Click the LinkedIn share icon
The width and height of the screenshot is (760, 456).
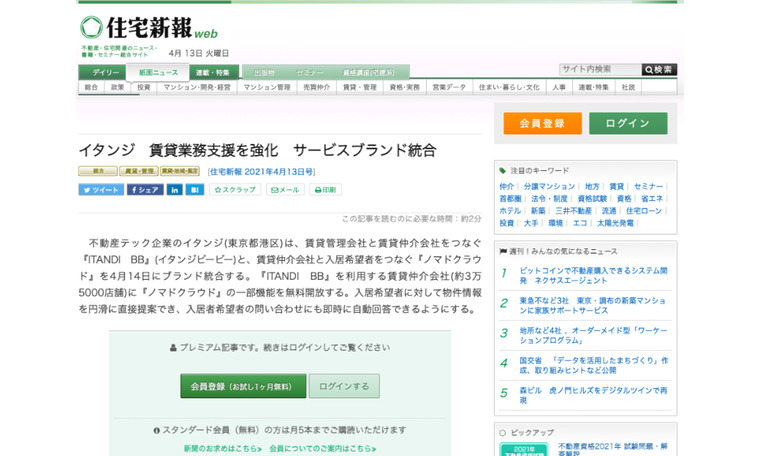(174, 189)
